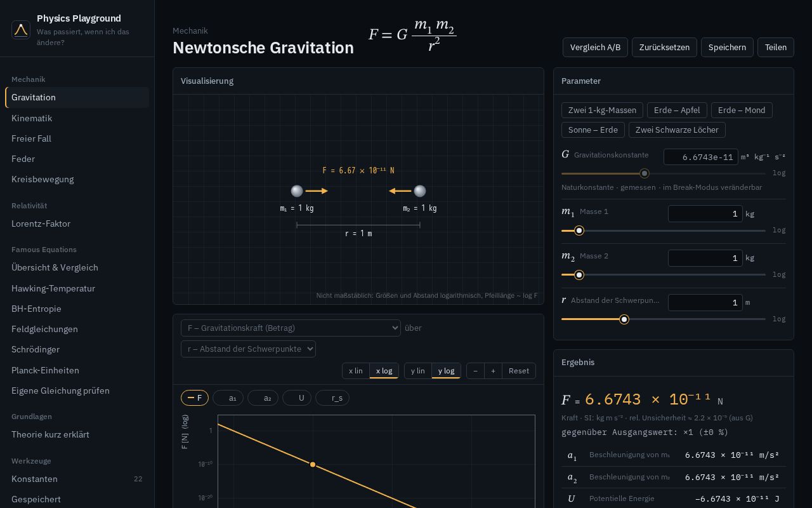Reset the chart zoom
Screen dimensions: 812x508
coord(519,371)
